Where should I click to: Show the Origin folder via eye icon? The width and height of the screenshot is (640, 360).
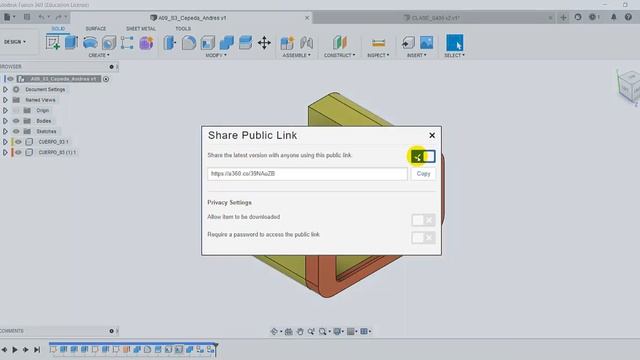pyautogui.click(x=16, y=110)
